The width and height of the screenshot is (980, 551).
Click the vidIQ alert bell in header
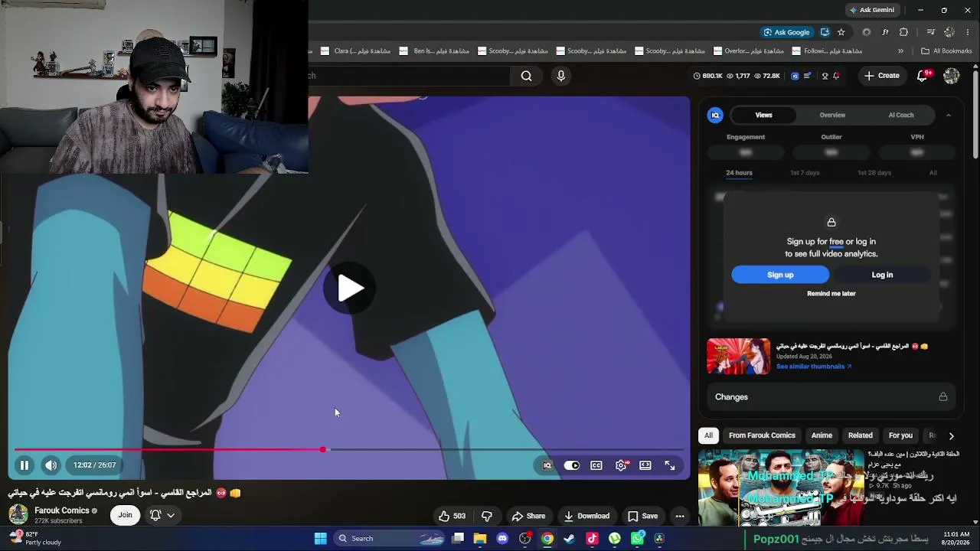[836, 76]
